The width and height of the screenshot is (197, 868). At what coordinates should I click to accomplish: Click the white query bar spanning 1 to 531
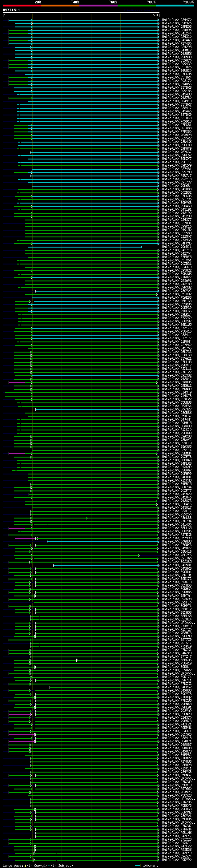tap(81, 13)
